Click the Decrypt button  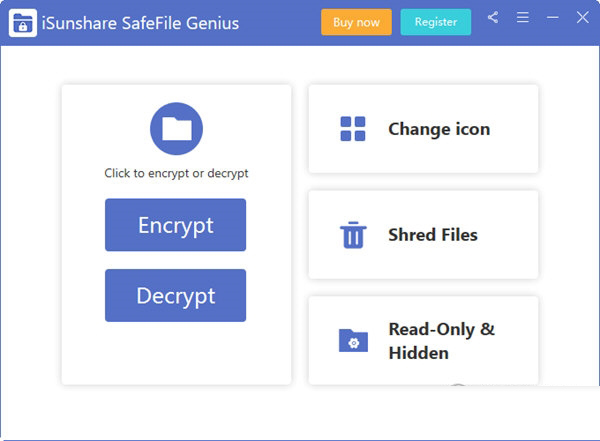click(175, 296)
